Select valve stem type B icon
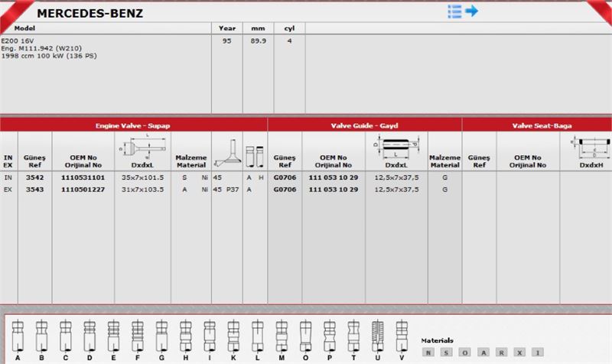This screenshot has height=364, width=612. coord(42,336)
